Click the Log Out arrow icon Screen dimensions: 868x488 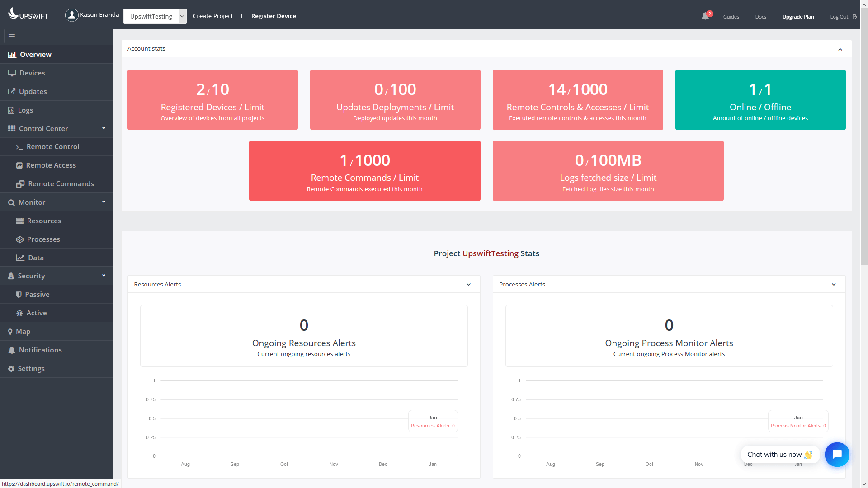pos(855,17)
